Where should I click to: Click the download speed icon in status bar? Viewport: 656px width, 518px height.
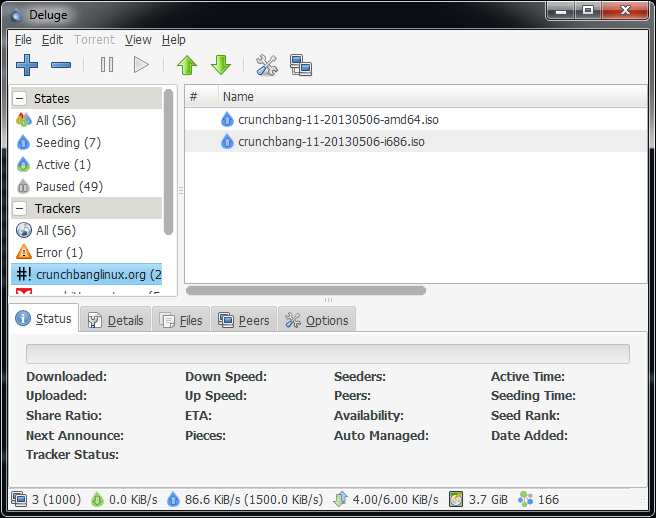[97, 499]
